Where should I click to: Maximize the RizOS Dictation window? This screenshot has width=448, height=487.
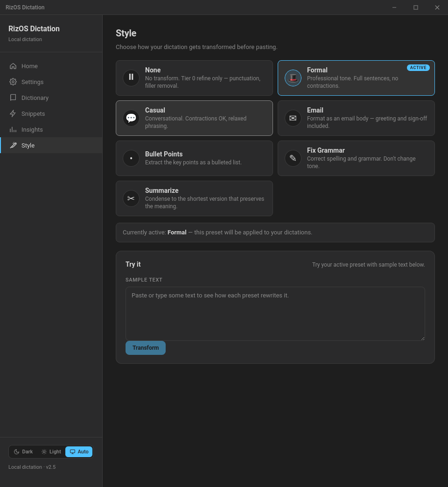416,7
